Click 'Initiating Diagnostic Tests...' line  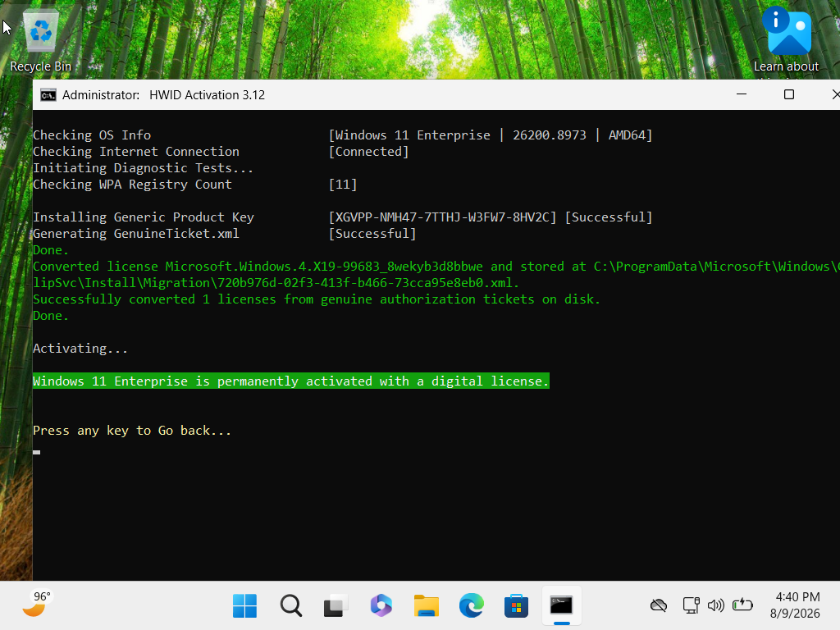(x=143, y=167)
